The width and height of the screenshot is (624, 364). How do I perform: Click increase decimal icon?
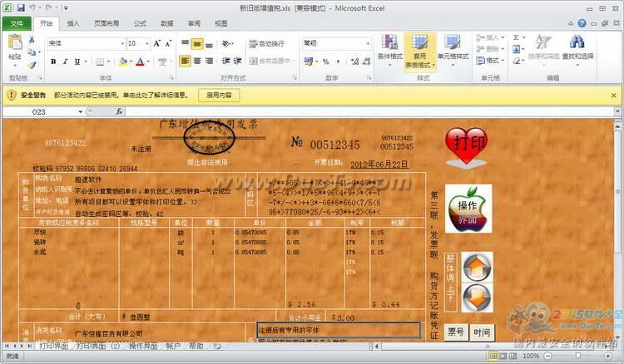354,61
